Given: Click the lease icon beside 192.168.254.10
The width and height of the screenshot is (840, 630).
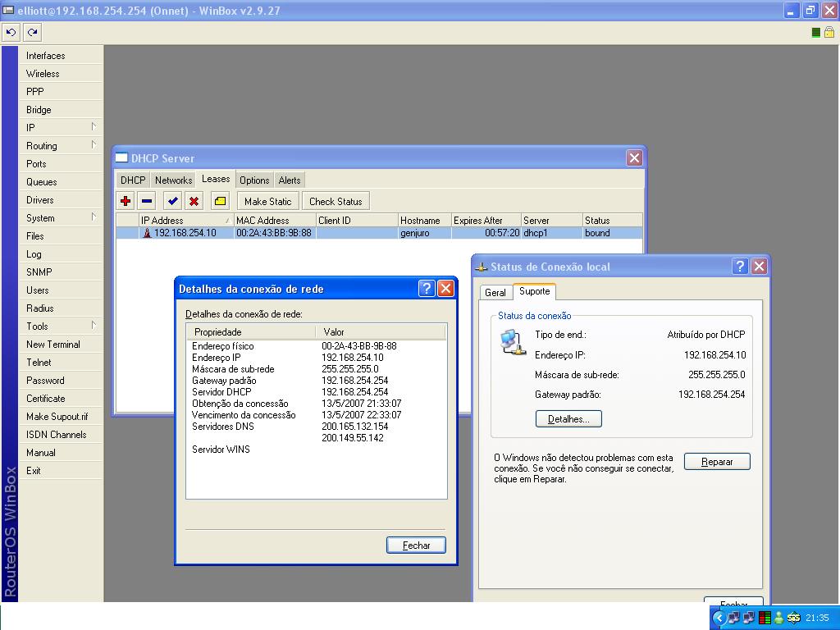Looking at the screenshot, I should (x=147, y=233).
